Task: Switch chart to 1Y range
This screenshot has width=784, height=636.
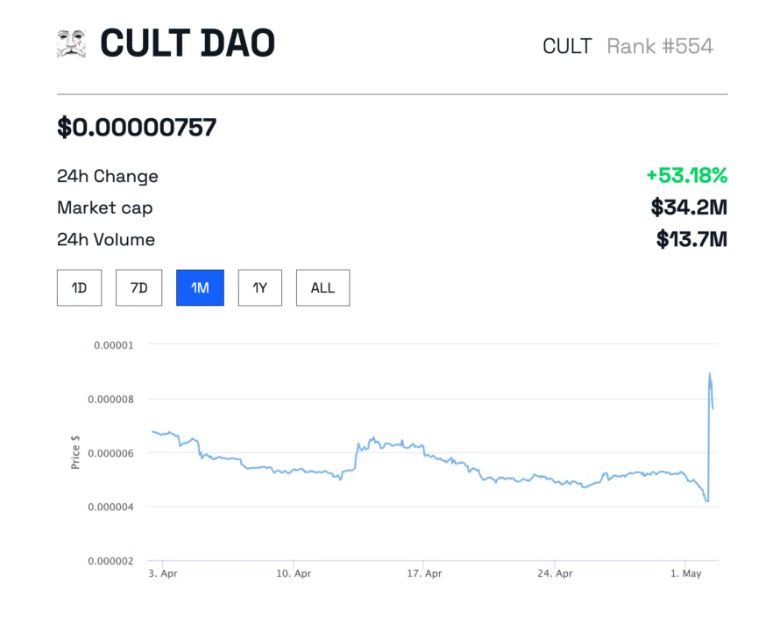Action: click(260, 288)
